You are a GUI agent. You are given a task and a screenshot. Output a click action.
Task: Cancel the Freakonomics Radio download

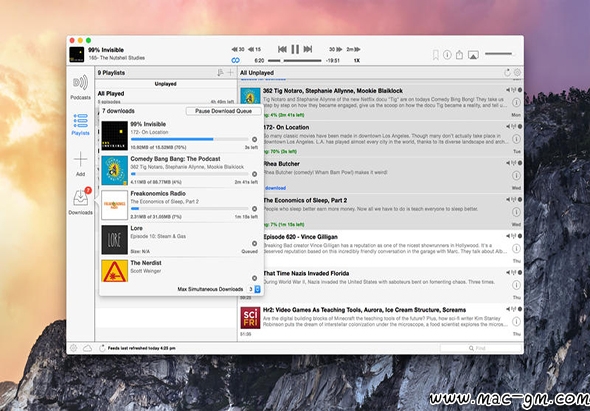254,209
